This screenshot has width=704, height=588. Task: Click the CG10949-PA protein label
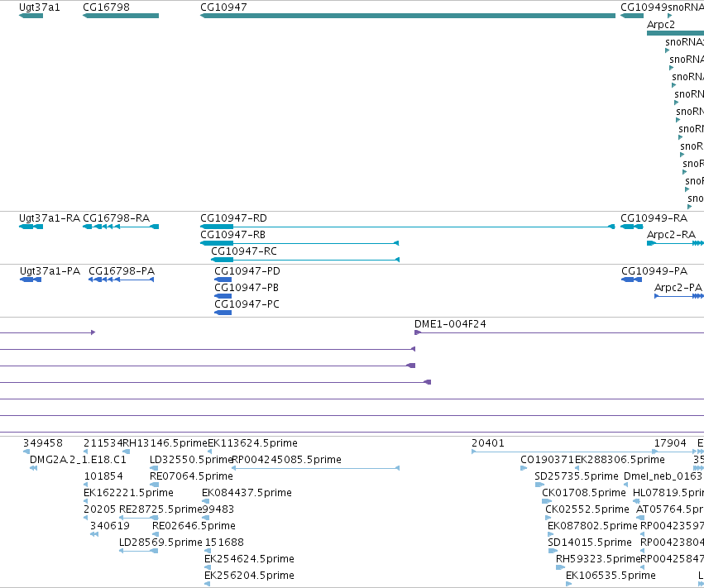654,271
